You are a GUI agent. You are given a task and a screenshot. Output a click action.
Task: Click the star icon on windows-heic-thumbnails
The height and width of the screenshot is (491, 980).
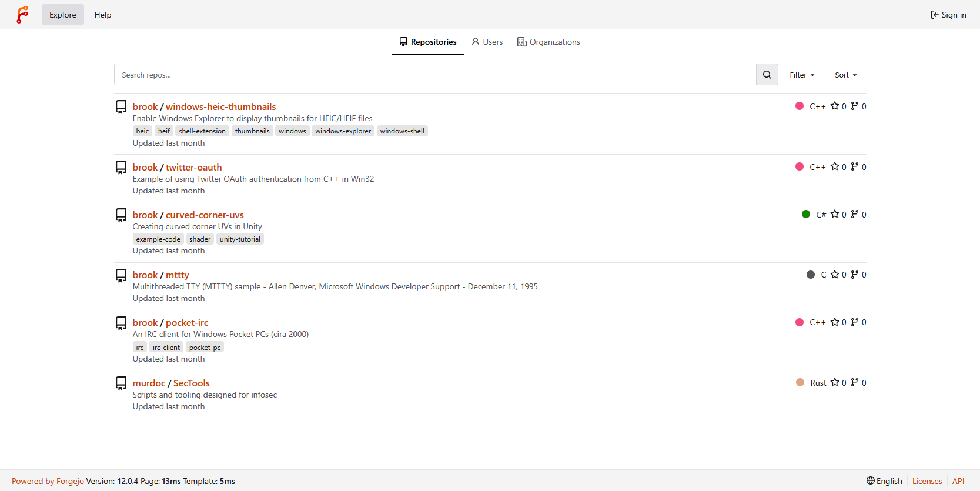(x=834, y=106)
